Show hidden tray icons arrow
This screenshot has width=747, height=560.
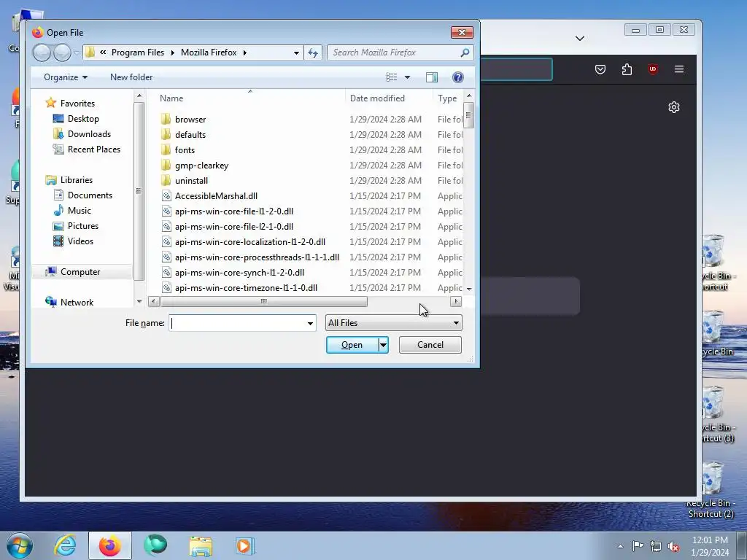click(x=620, y=546)
